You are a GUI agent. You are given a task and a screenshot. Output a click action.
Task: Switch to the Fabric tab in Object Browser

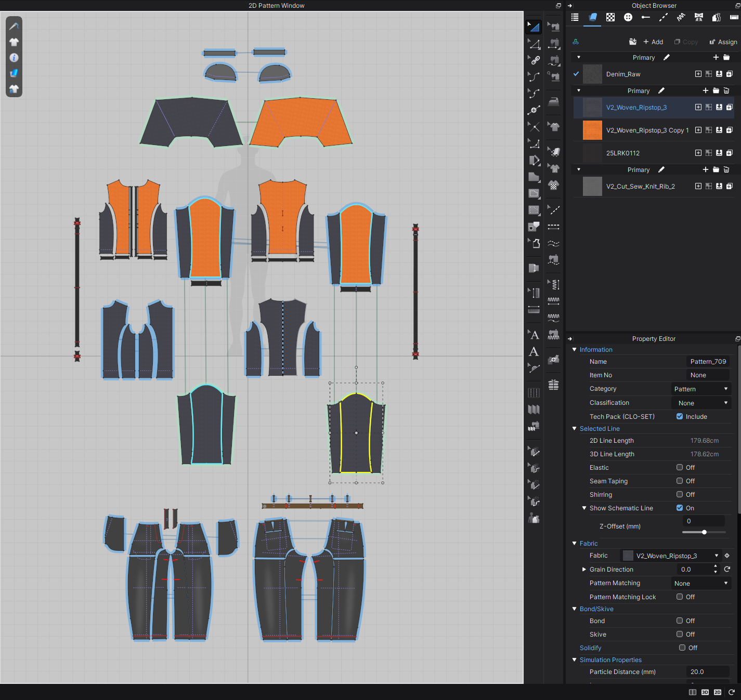pos(593,17)
